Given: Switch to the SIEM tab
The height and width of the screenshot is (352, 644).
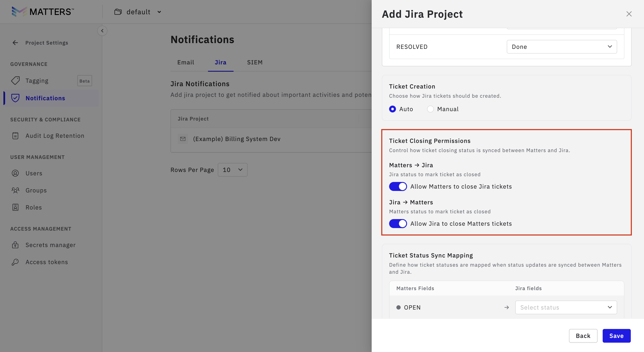Looking at the screenshot, I should (x=255, y=62).
